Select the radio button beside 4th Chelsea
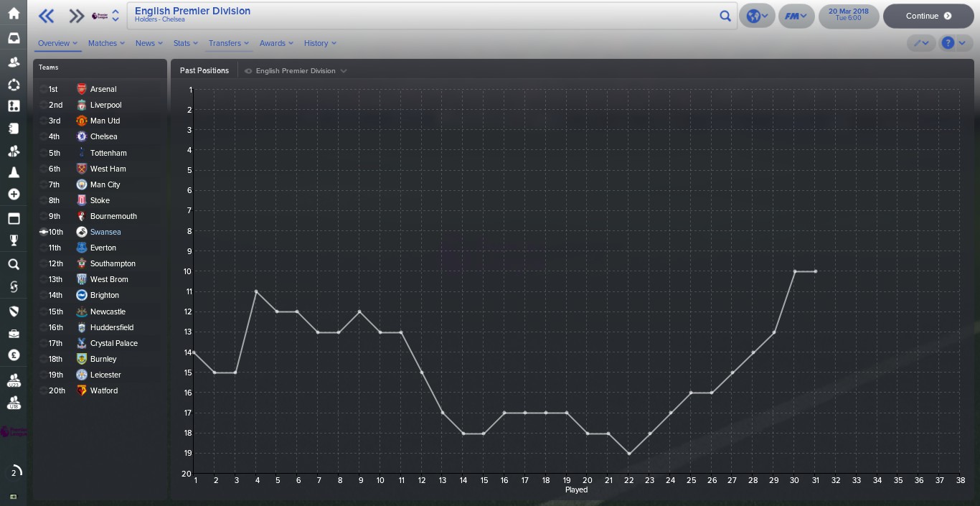The width and height of the screenshot is (980, 506). [44, 136]
